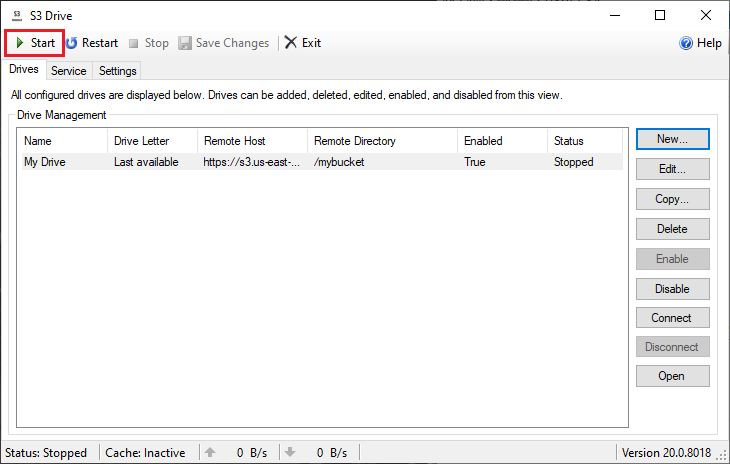
Task: Click the greyed Enable button
Action: tap(673, 259)
